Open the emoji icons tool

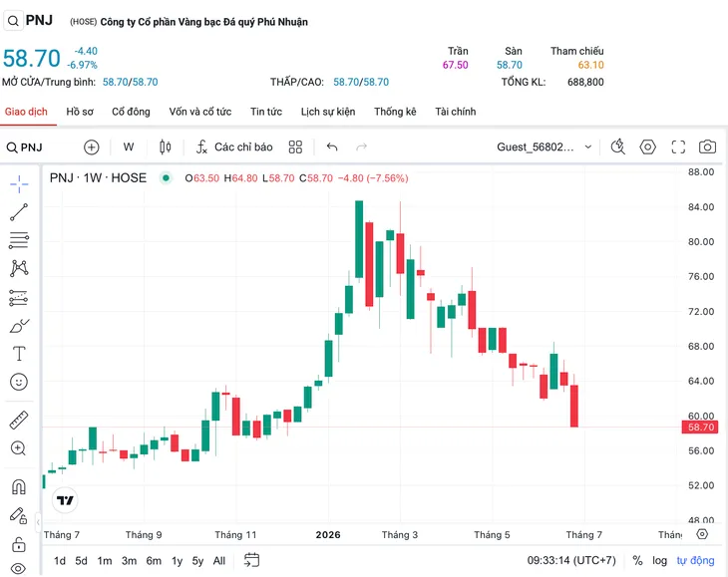pyautogui.click(x=19, y=382)
